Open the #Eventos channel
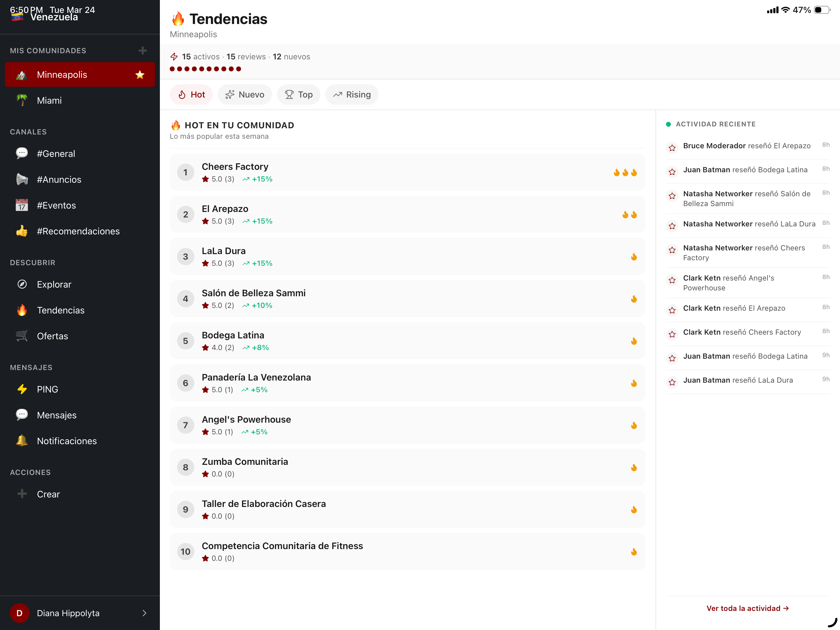The height and width of the screenshot is (630, 840). pos(80,205)
